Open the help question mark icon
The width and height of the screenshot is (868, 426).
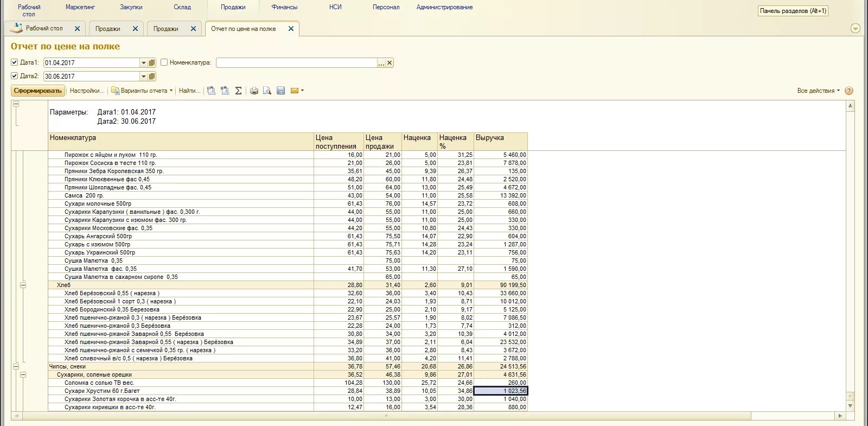[849, 91]
